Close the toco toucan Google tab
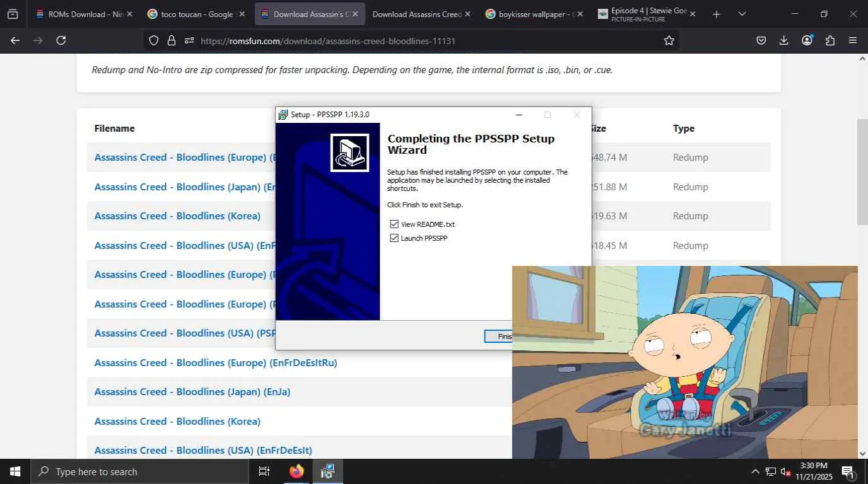This screenshot has height=484, width=868. tap(242, 14)
